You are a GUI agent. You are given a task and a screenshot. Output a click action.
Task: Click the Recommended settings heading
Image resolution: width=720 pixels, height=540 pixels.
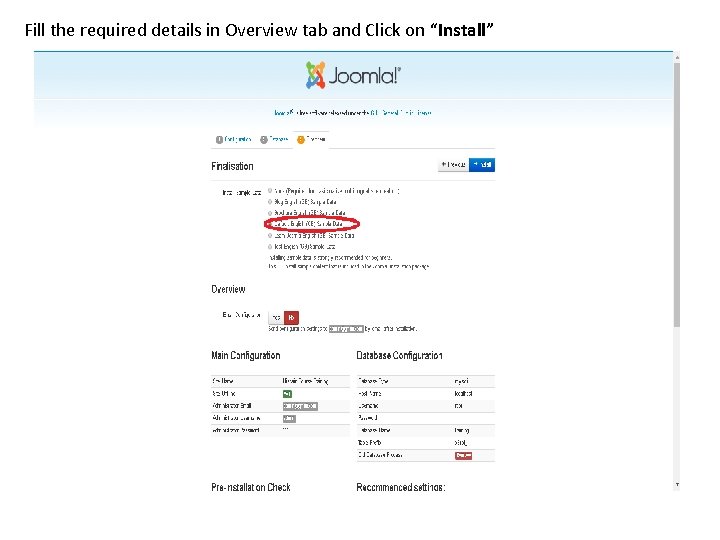401,487
